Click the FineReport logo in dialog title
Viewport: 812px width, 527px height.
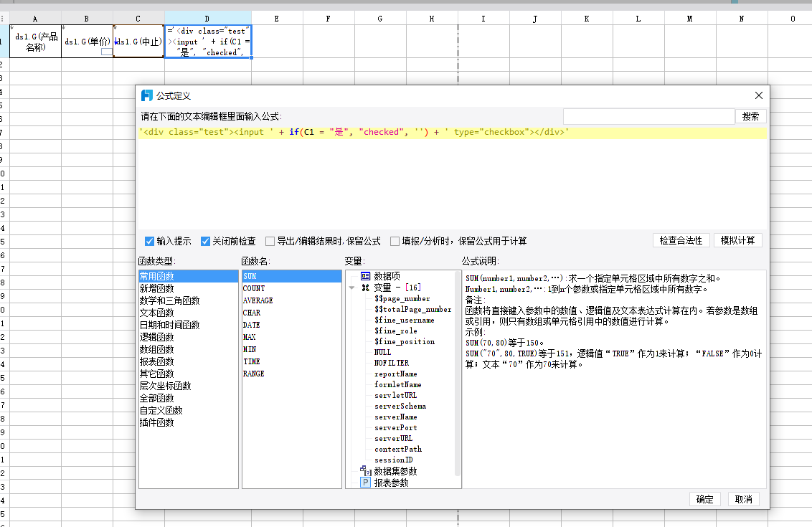pyautogui.click(x=147, y=96)
